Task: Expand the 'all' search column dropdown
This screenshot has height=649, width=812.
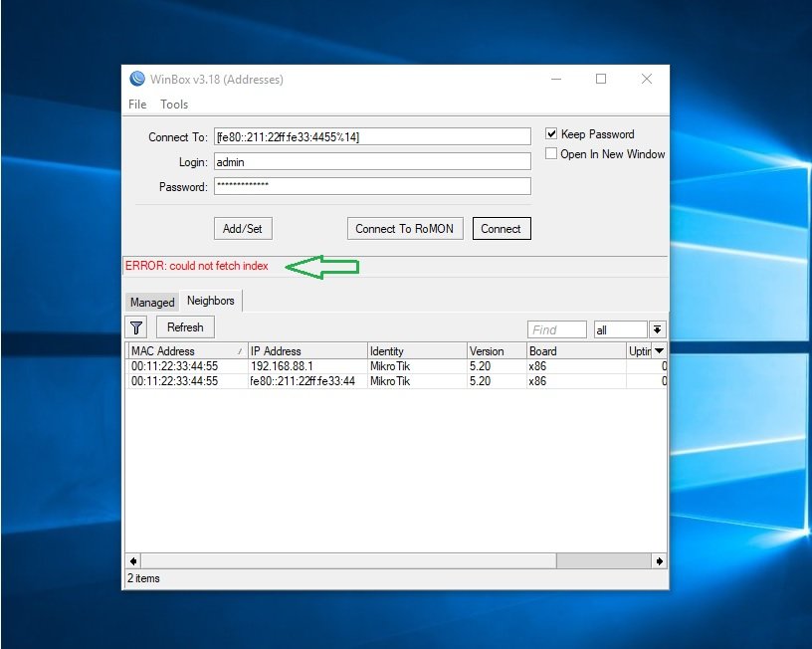Action: (657, 329)
